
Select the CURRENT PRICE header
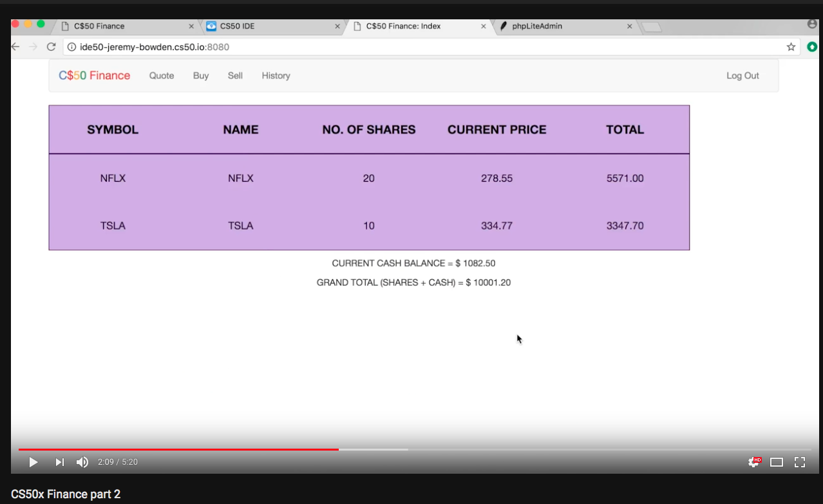(x=497, y=129)
